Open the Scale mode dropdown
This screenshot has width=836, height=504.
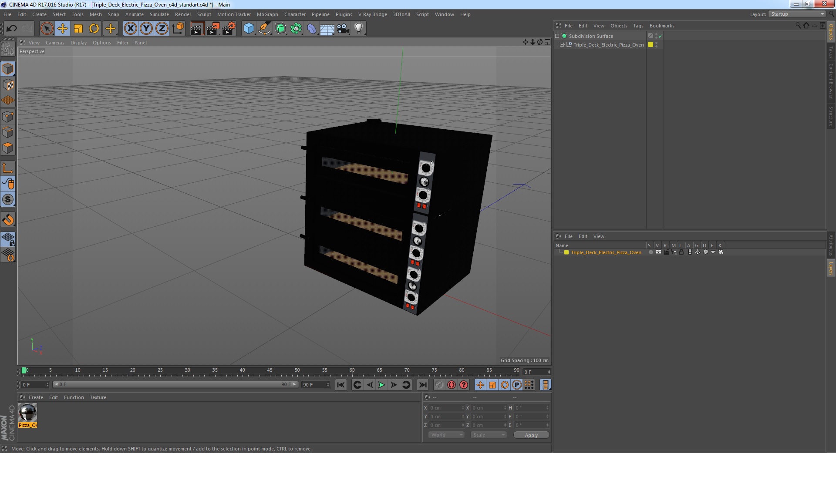tap(489, 435)
